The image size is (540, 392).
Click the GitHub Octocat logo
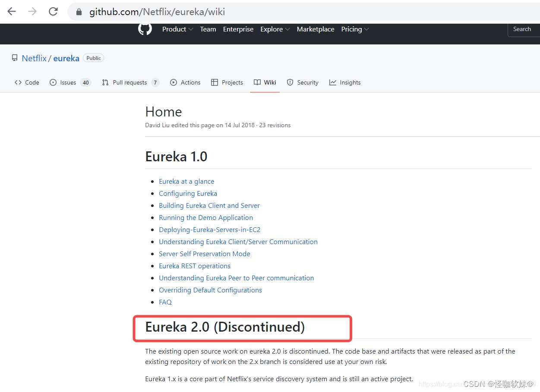pyautogui.click(x=145, y=29)
